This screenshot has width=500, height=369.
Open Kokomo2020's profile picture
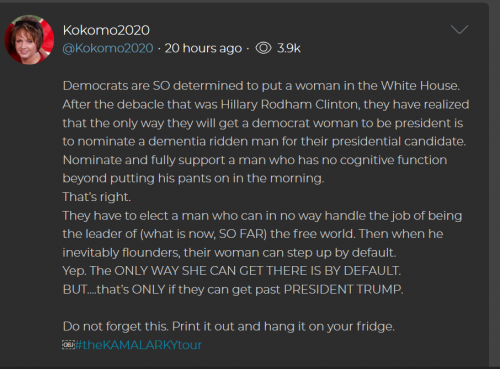29,40
